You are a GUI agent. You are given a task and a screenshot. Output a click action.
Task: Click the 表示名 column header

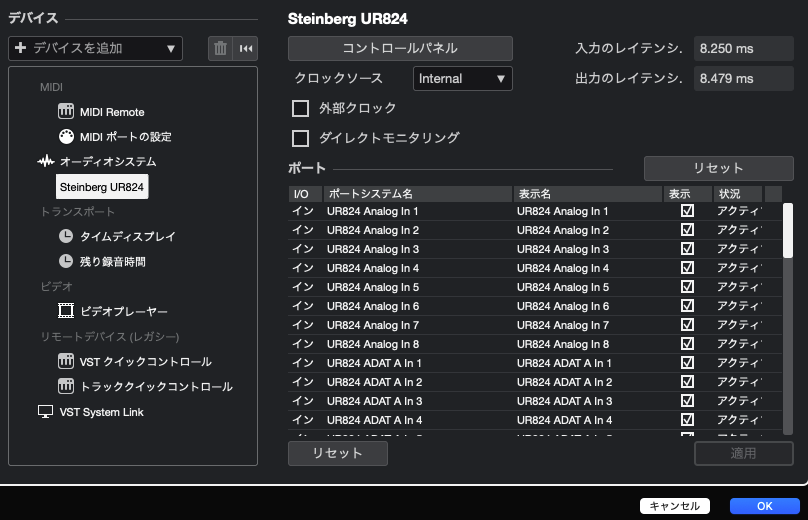pos(588,194)
